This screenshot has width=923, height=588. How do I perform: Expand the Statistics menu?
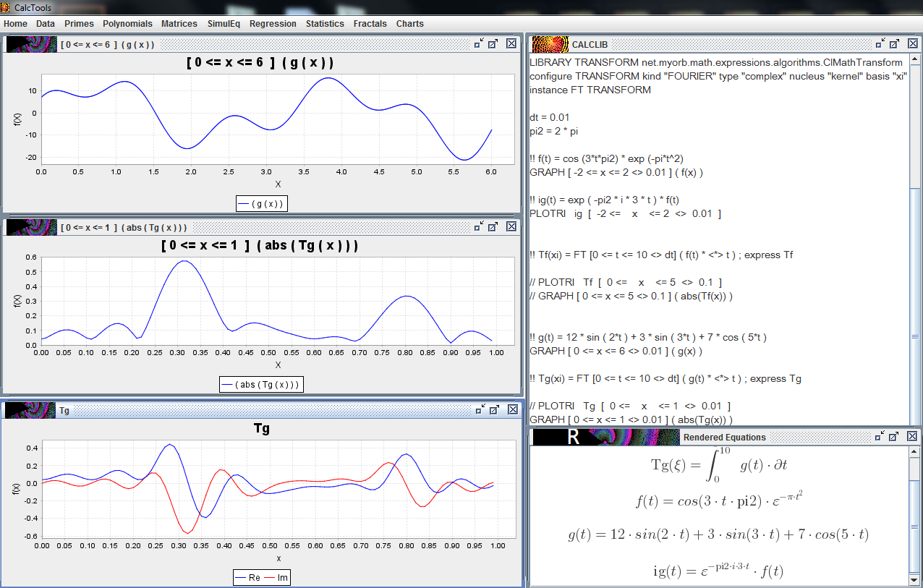[x=324, y=24]
